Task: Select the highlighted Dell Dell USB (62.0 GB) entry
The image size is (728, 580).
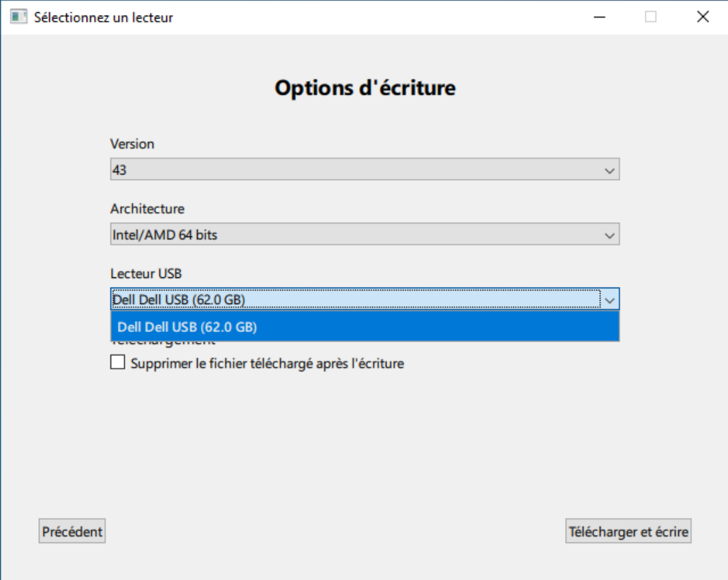Action: 365,327
